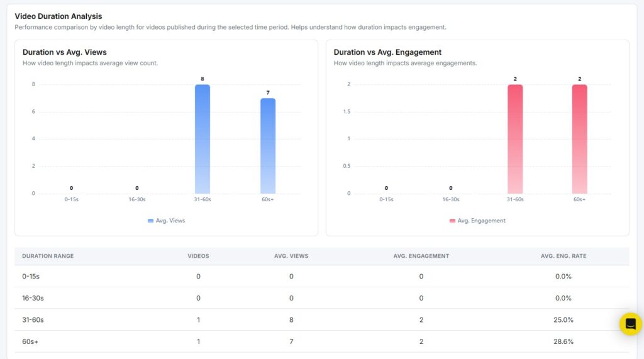This screenshot has width=644, height=359.
Task: Select the 0-15s row label in table
Action: coord(31,277)
